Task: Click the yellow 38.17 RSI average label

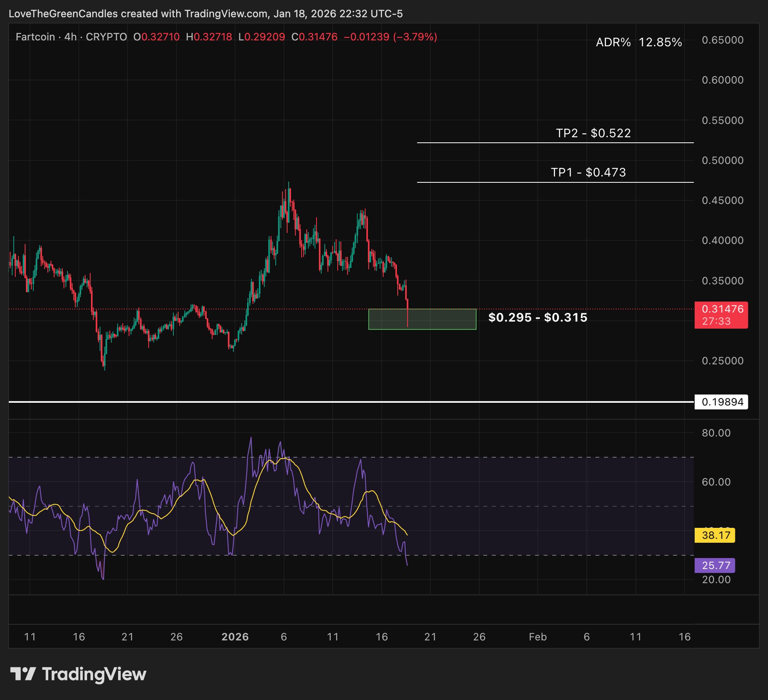Action: coord(715,535)
